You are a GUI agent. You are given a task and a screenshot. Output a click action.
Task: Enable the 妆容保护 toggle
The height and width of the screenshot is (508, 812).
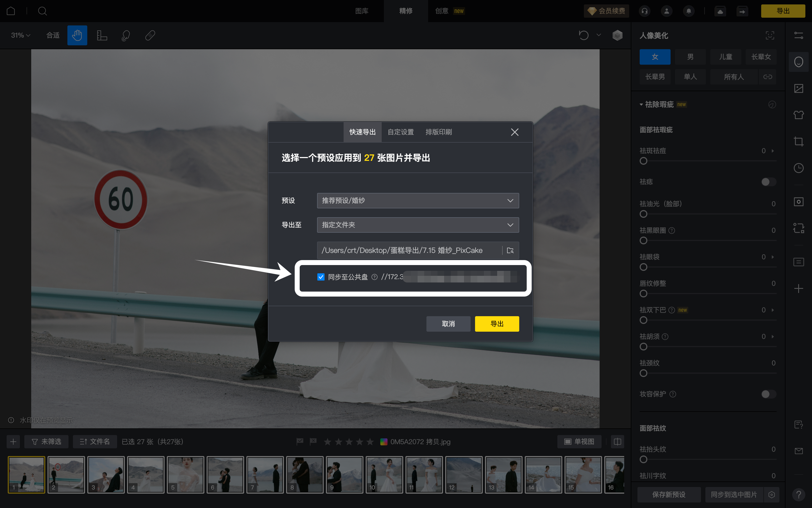coord(768,394)
